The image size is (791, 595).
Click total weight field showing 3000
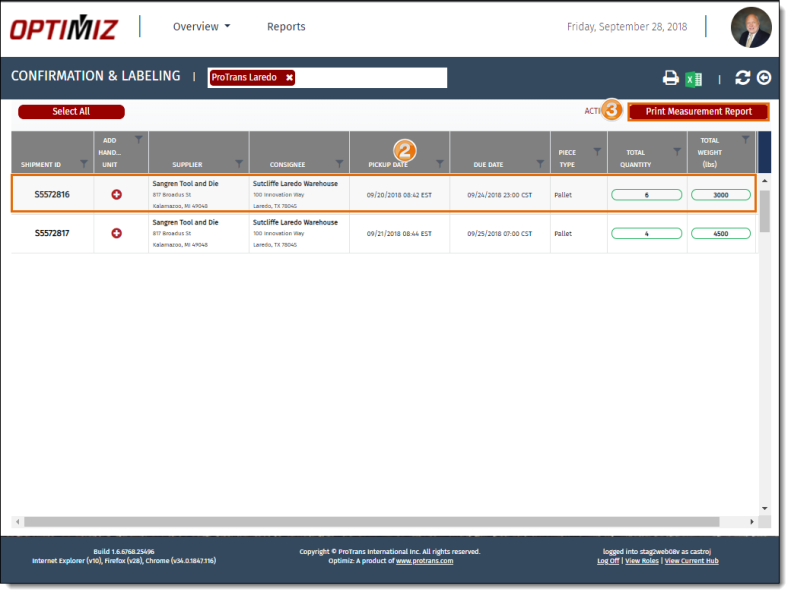[x=720, y=195]
